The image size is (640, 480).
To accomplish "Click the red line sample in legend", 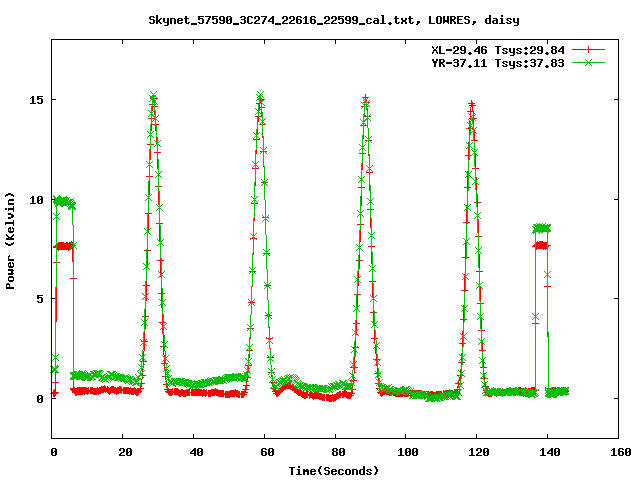I will point(588,50).
